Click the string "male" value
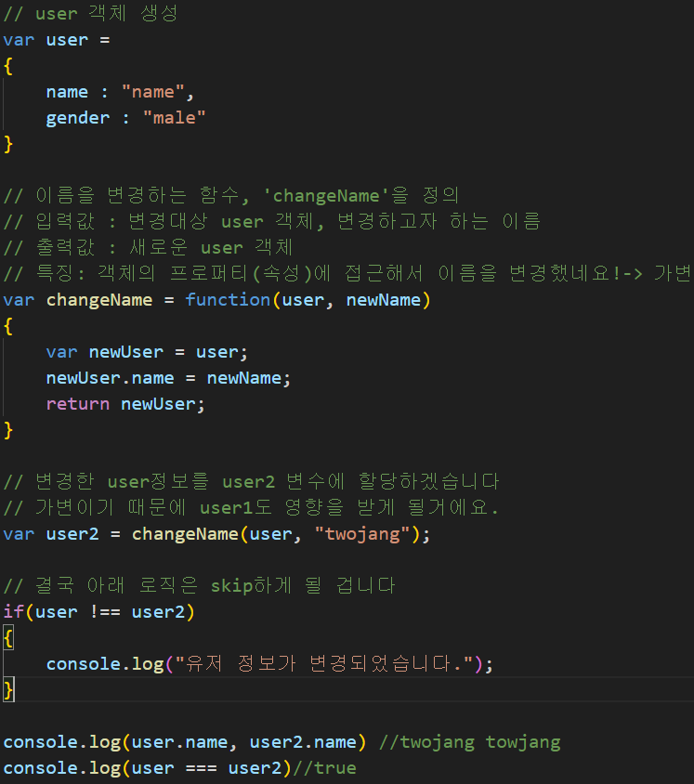This screenshot has width=694, height=784. (x=174, y=117)
